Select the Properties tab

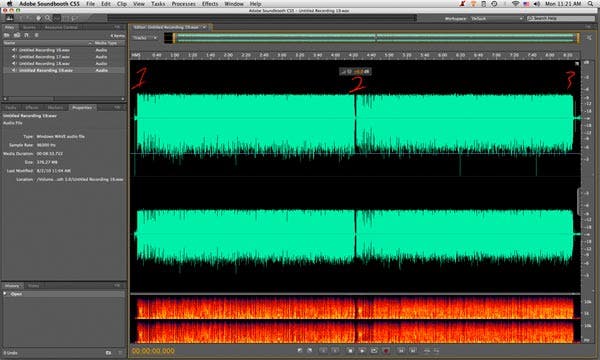pos(82,108)
